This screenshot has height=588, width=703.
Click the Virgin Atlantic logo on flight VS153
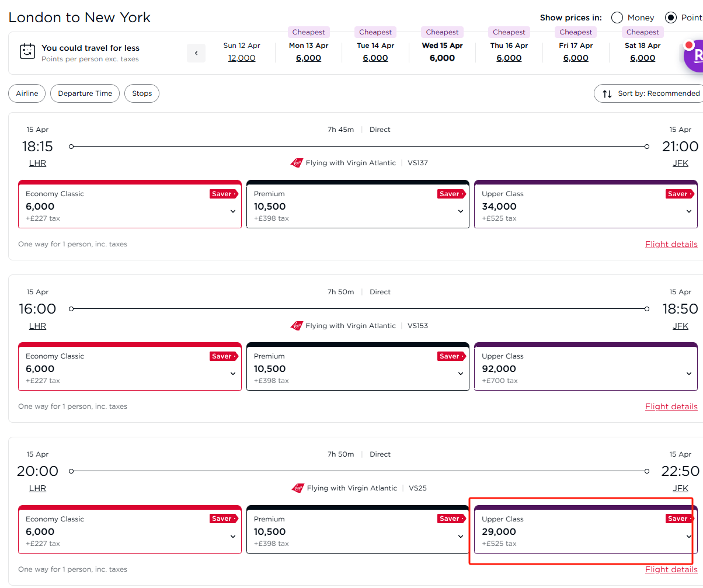(x=297, y=326)
